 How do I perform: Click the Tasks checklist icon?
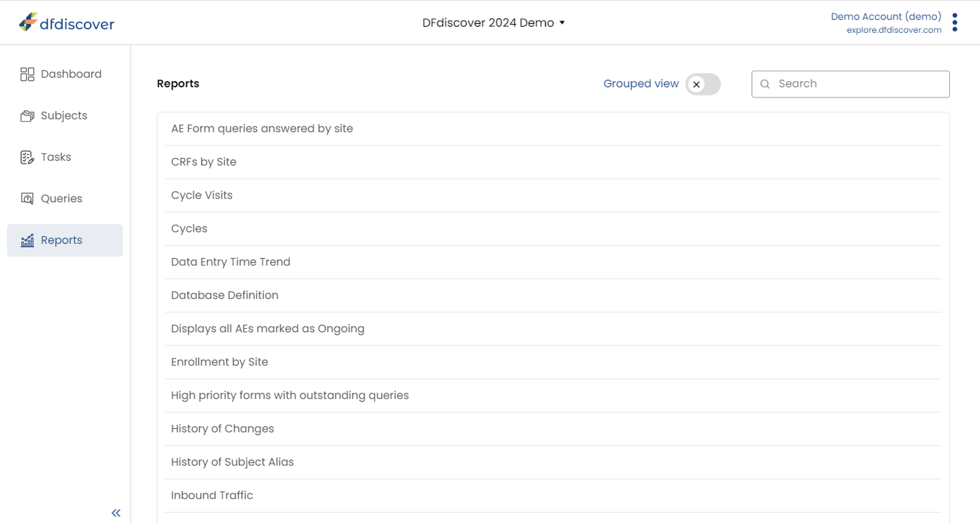pyautogui.click(x=27, y=157)
